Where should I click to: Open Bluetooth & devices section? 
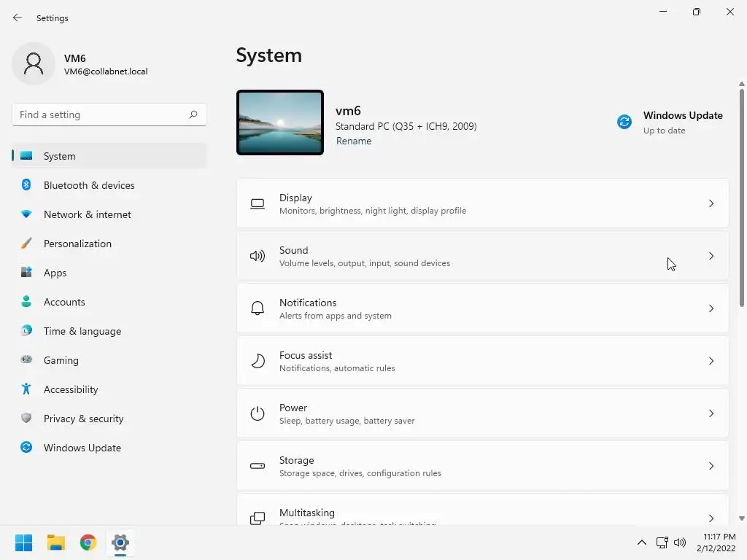tap(109, 184)
